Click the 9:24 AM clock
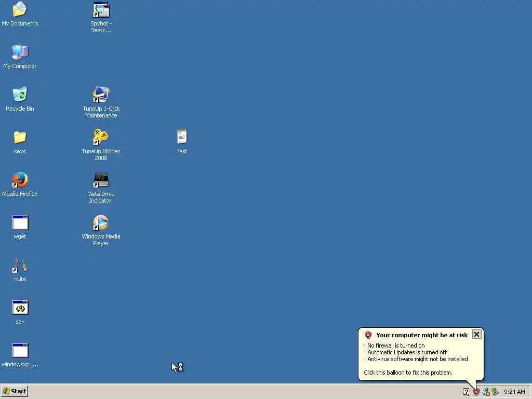The height and width of the screenshot is (399, 532). (x=514, y=392)
